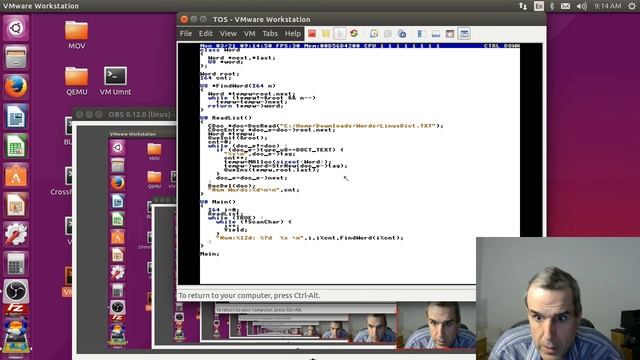640x360 pixels.
Task: Launch Firefox from the dock
Action: [x=16, y=87]
